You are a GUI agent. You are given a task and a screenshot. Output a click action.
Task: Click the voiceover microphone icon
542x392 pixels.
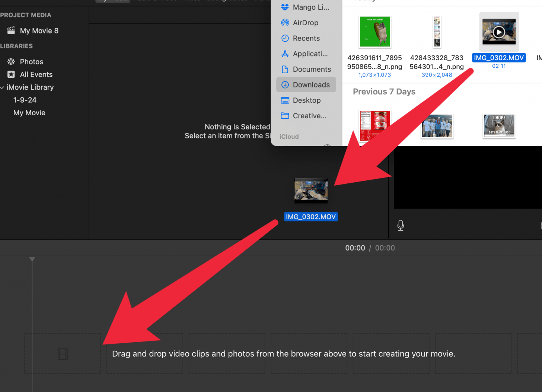point(401,225)
